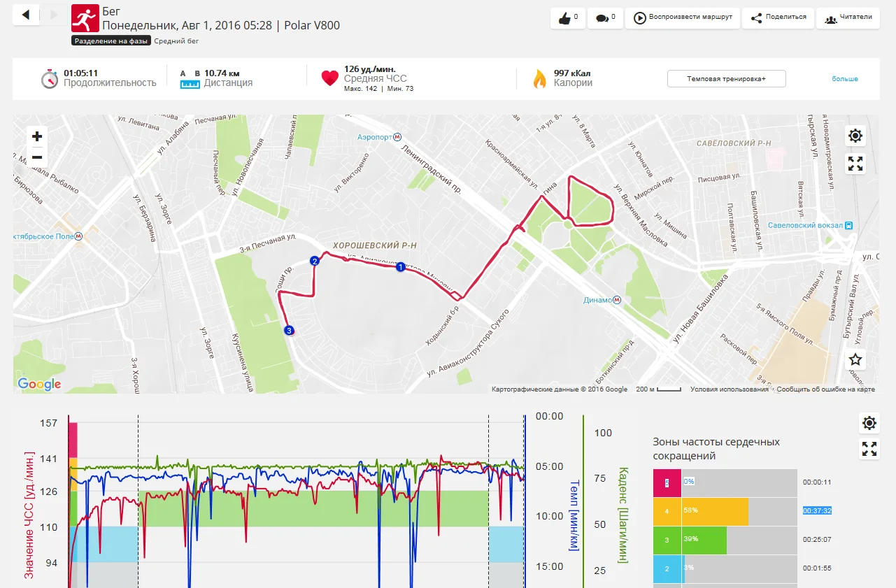Click the stopwatch duration icon
Image resolution: width=896 pixels, height=588 pixels.
[x=49, y=78]
